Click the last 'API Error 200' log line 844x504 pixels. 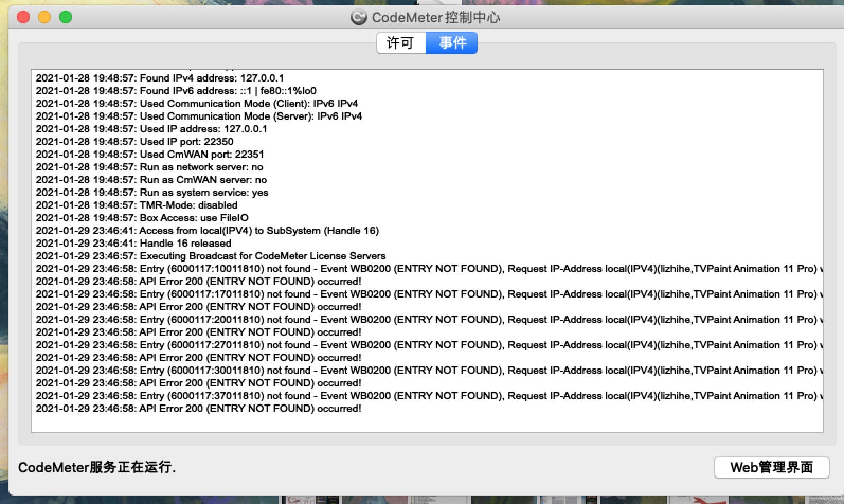[x=199, y=408]
